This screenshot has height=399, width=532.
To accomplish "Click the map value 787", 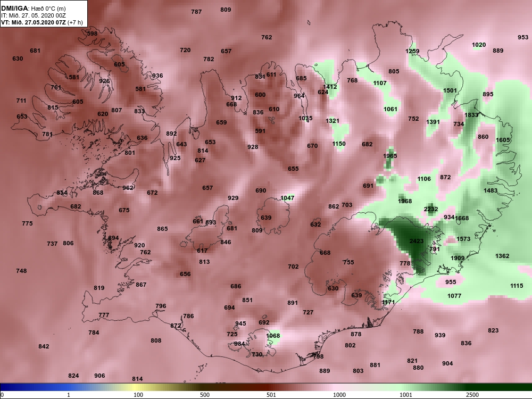I will [x=196, y=12].
